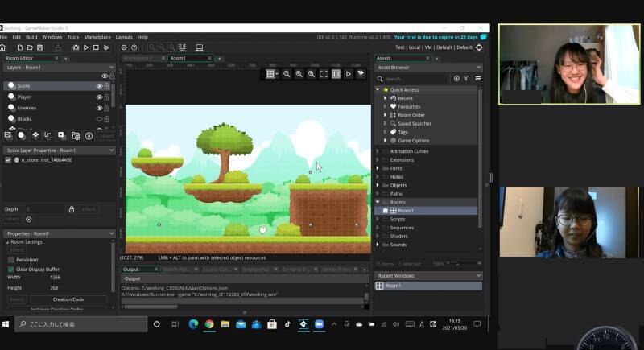This screenshot has height=350, width=644.
Task: Hide the Enemies layer
Action: point(99,109)
